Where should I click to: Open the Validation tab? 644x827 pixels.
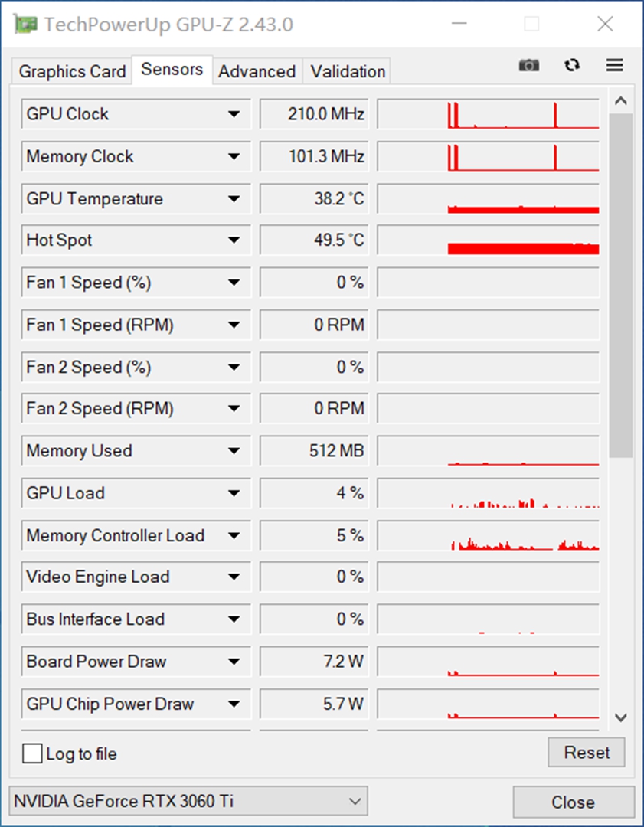point(347,71)
